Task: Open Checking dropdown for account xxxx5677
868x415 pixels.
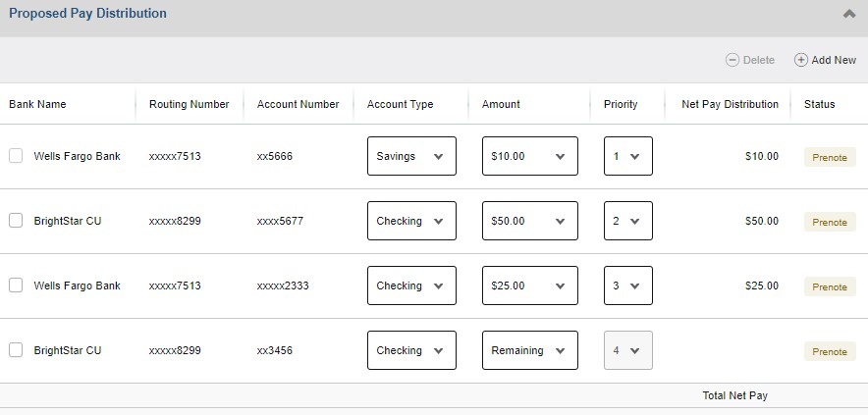Action: (x=410, y=221)
